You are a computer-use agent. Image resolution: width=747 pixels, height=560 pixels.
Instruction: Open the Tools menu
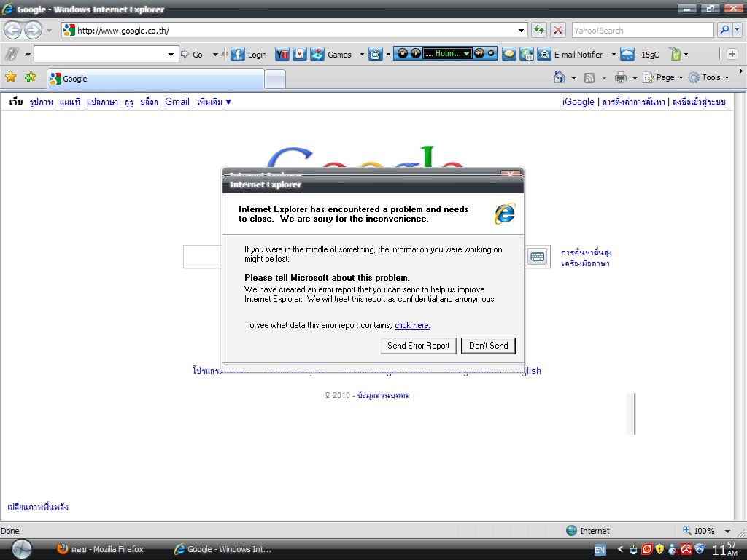click(x=709, y=77)
